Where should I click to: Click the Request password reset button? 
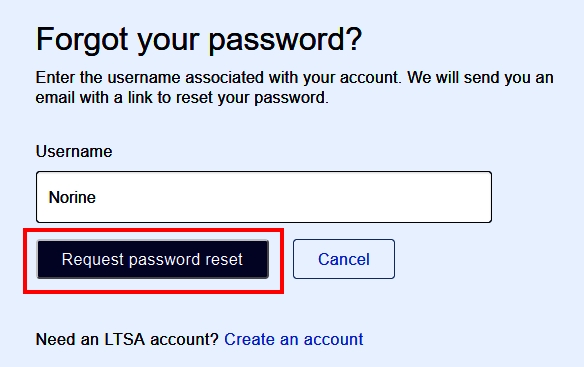(153, 259)
